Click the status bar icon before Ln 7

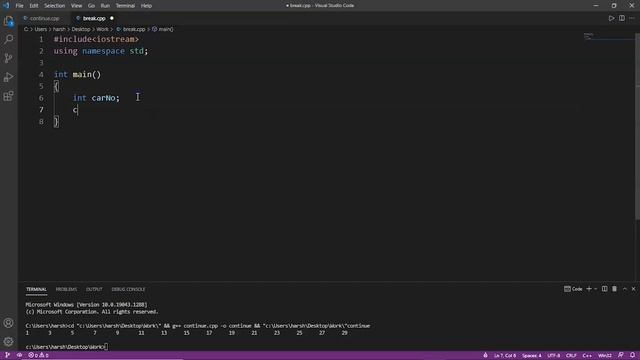485,355
